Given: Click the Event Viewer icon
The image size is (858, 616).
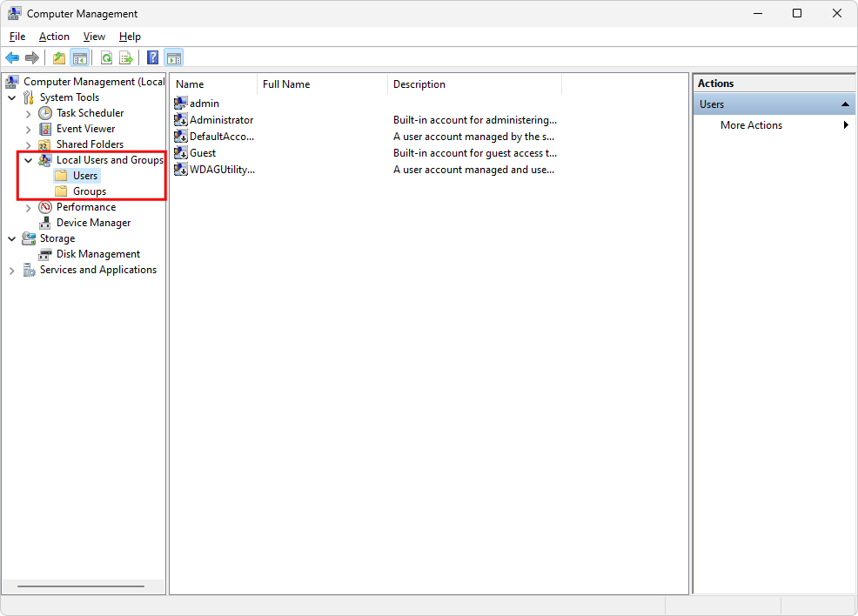Looking at the screenshot, I should [45, 129].
